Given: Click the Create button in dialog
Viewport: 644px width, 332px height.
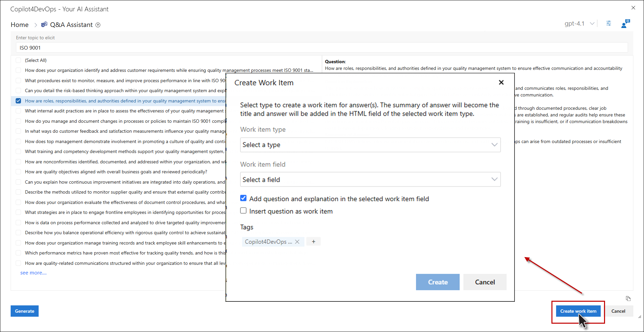Looking at the screenshot, I should coord(437,282).
